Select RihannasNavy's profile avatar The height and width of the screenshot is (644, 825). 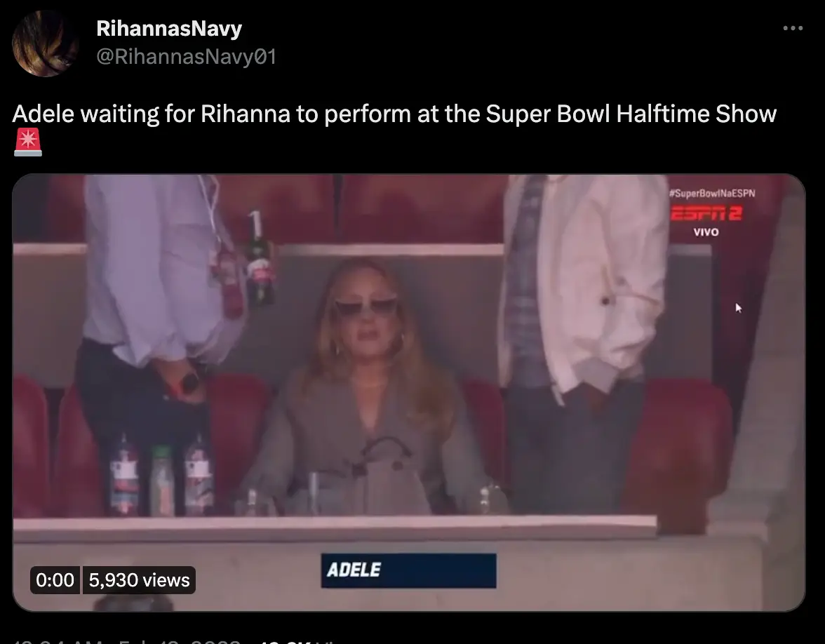click(x=46, y=43)
